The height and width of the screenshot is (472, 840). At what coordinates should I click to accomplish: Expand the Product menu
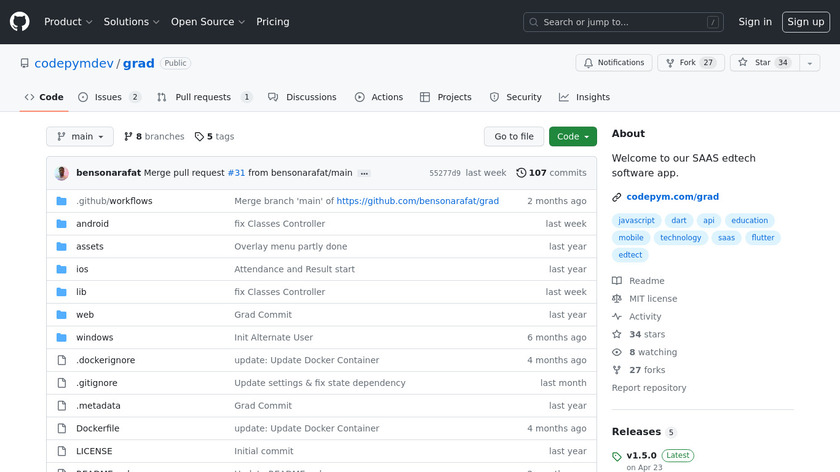[68, 22]
